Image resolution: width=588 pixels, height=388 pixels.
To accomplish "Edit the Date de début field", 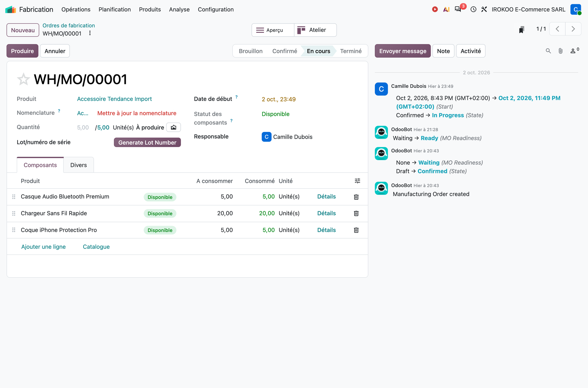I will point(279,99).
